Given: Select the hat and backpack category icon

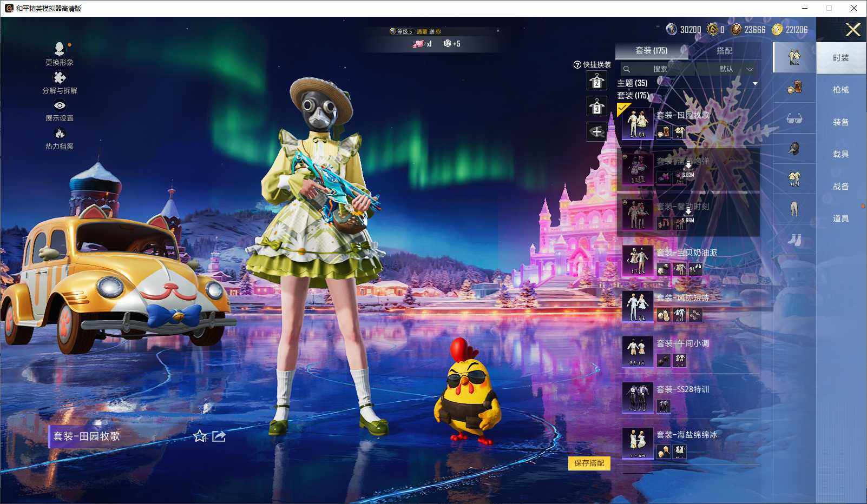Looking at the screenshot, I should (794, 87).
